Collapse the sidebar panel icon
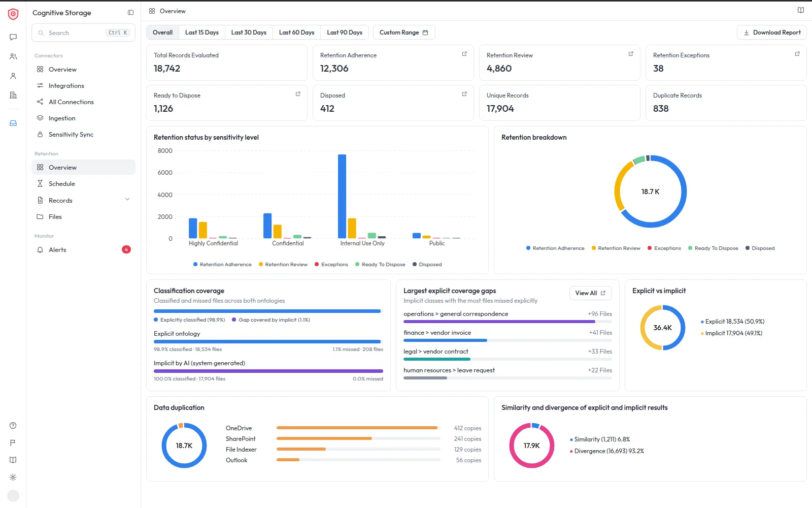812x508 pixels. click(130, 13)
